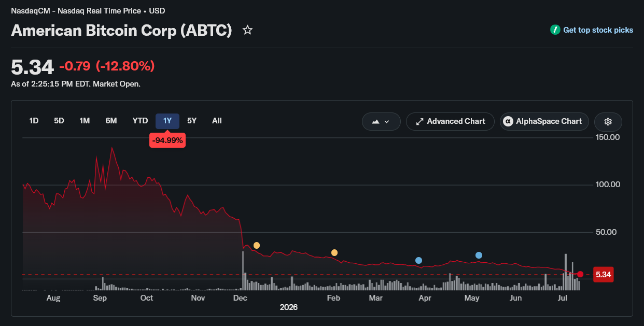Click the American Bitcoin Corp (ABTC) title
644x326 pixels.
(x=121, y=30)
